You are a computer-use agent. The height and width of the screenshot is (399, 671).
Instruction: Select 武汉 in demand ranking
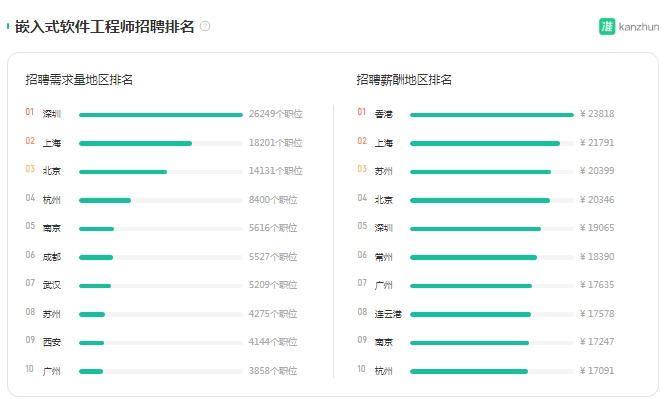pos(52,285)
